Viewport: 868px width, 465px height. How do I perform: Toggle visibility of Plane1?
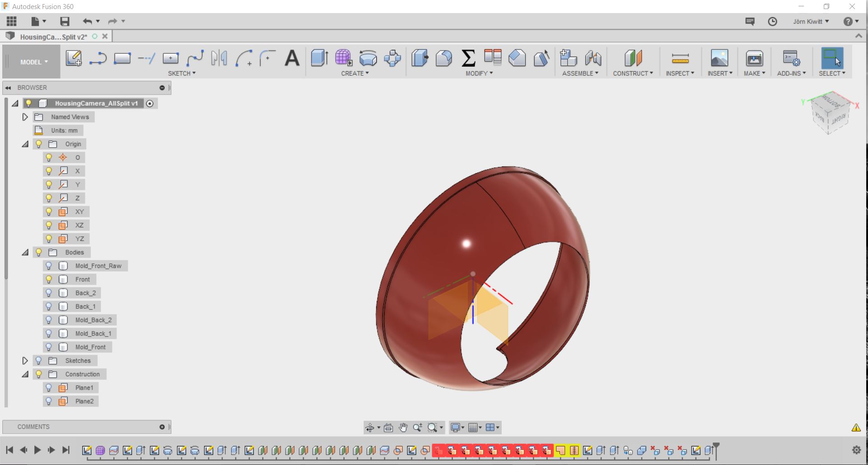pyautogui.click(x=49, y=387)
